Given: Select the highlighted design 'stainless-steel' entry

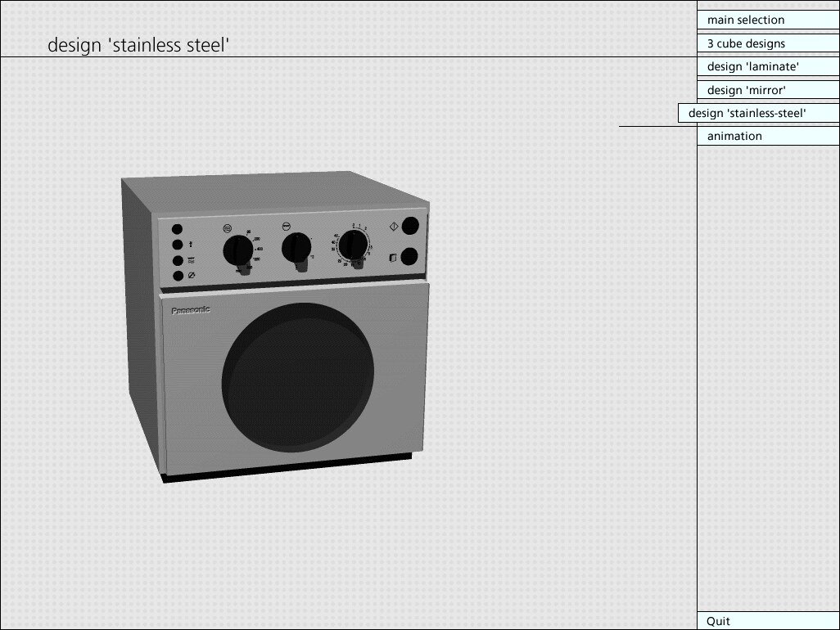Looking at the screenshot, I should [759, 113].
